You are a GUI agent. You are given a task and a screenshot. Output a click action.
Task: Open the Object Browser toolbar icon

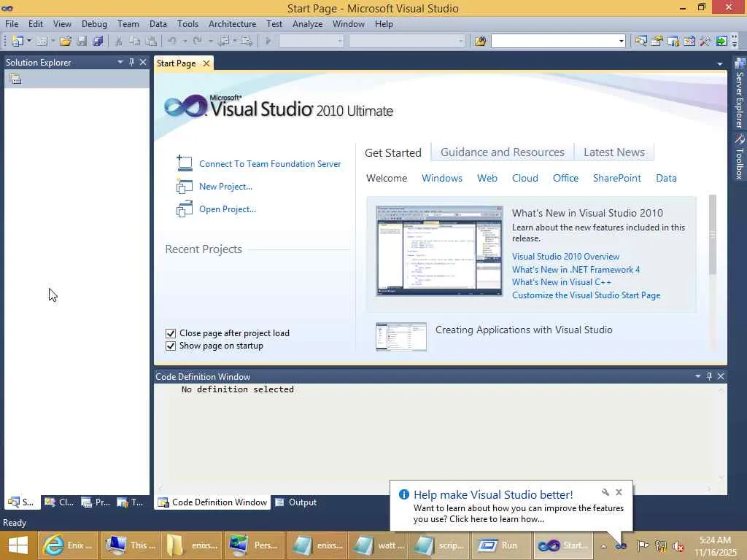[689, 42]
